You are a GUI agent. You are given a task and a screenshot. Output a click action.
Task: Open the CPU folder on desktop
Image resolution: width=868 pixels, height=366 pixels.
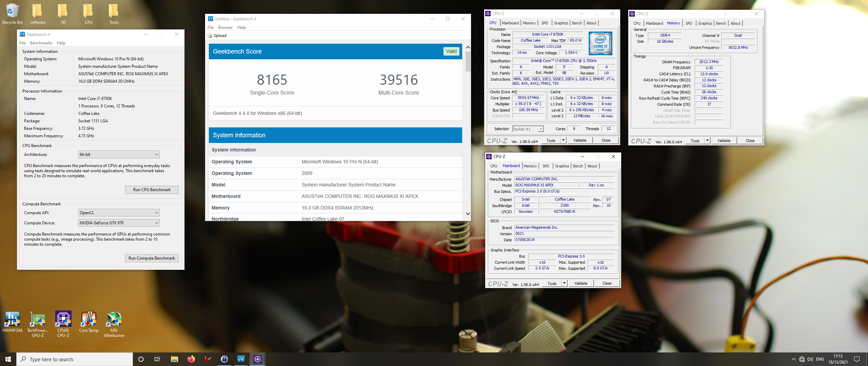[x=88, y=14]
